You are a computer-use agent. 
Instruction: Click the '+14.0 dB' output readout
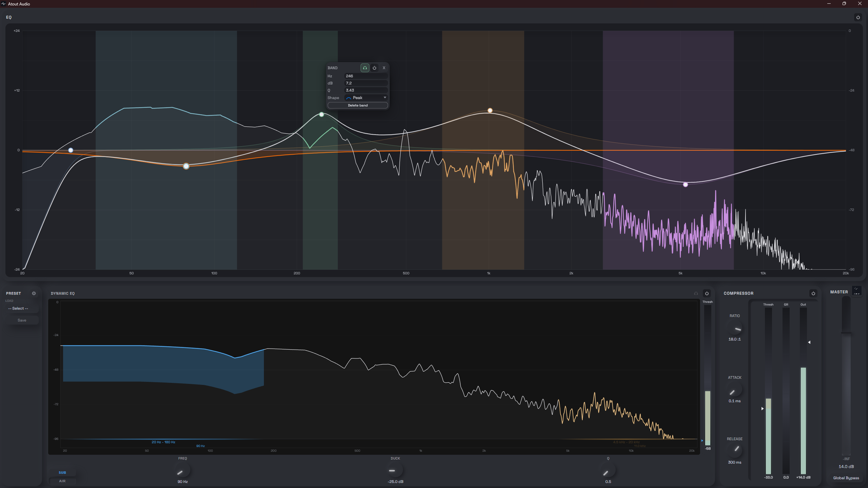tap(803, 477)
